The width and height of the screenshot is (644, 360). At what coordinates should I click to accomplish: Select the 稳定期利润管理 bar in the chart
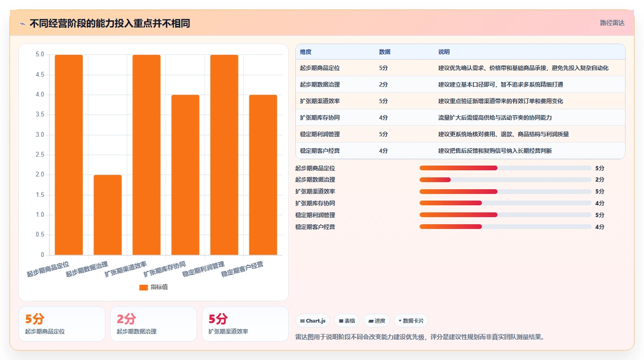pos(224,155)
